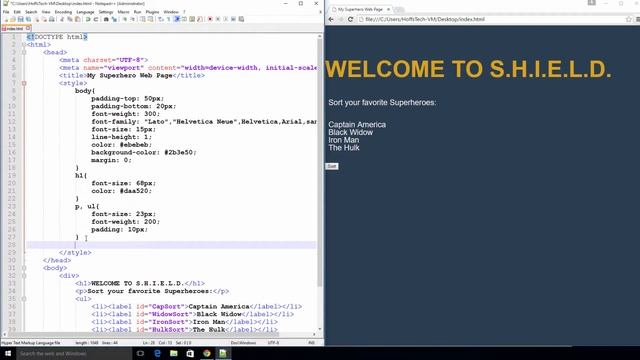Open Task View from the taskbar
The width and height of the screenshot is (640, 360).
pos(140,353)
